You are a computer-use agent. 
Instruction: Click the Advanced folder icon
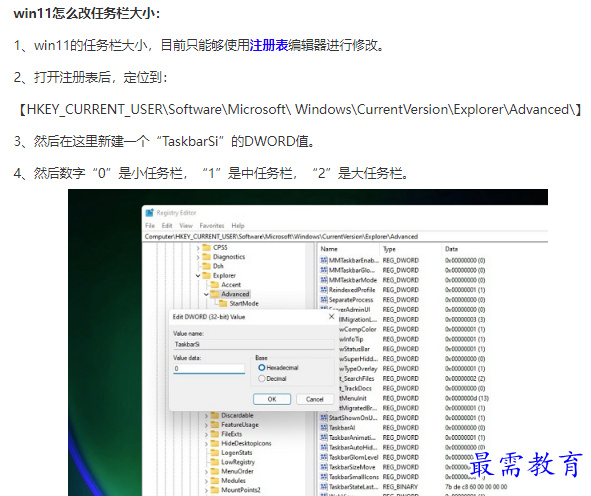[x=215, y=294]
